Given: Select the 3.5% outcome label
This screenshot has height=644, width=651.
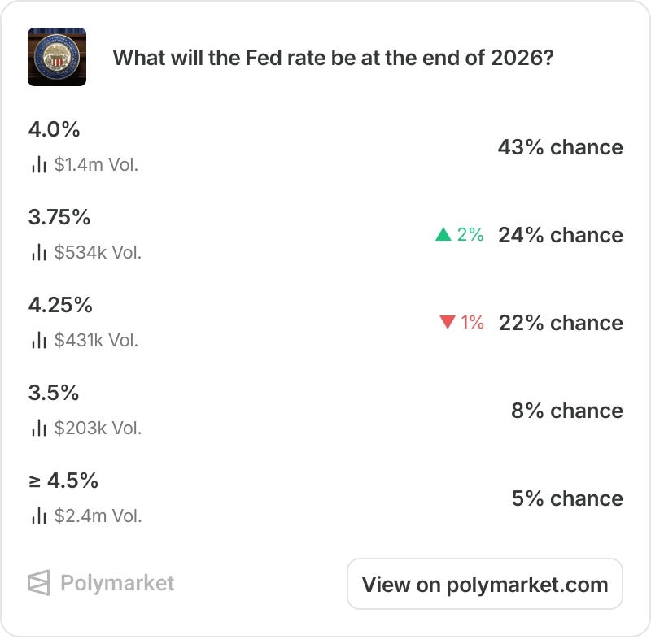Looking at the screenshot, I should (x=54, y=393).
